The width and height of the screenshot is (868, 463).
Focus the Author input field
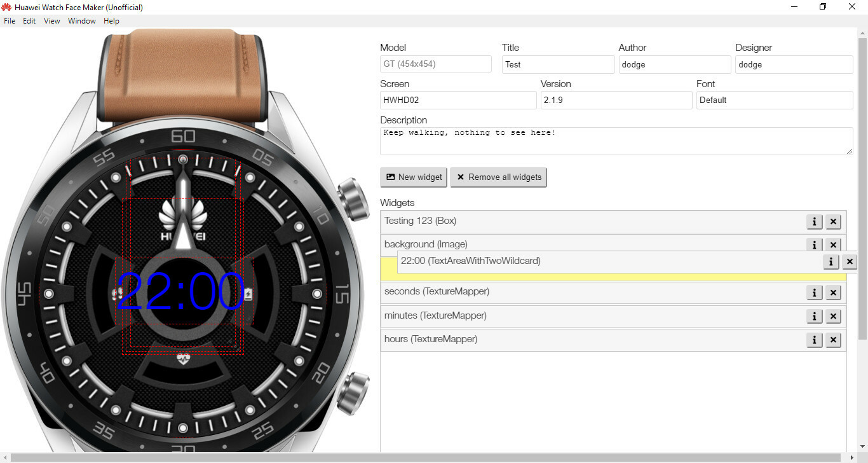[x=675, y=64]
